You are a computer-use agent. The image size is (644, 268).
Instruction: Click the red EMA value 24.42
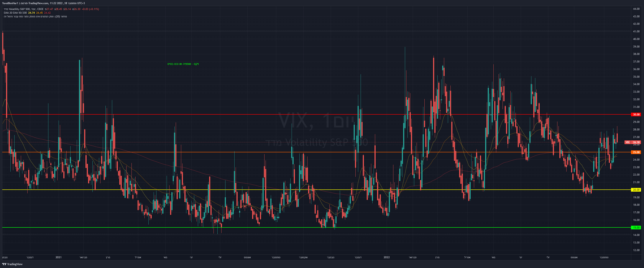pyautogui.click(x=48, y=13)
